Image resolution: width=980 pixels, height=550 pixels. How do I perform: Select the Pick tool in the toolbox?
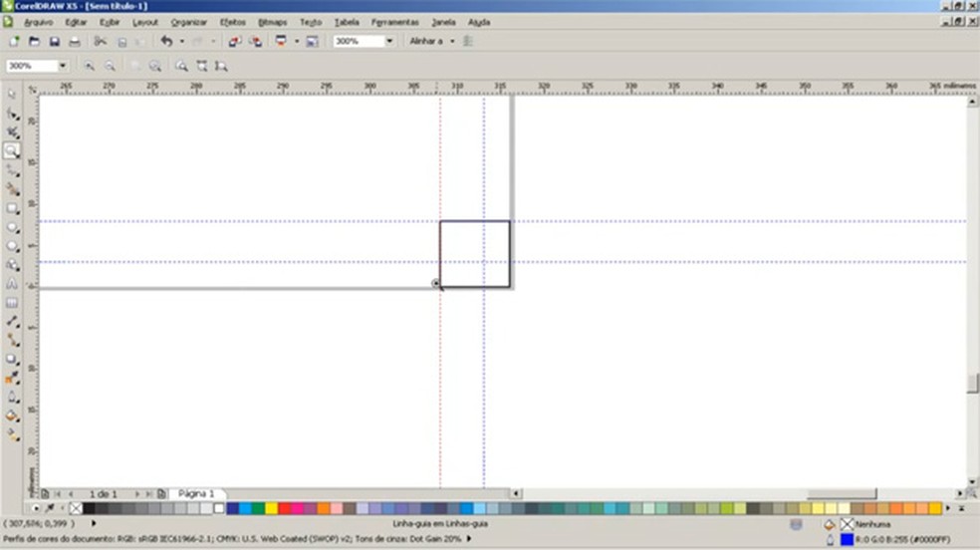[12, 94]
